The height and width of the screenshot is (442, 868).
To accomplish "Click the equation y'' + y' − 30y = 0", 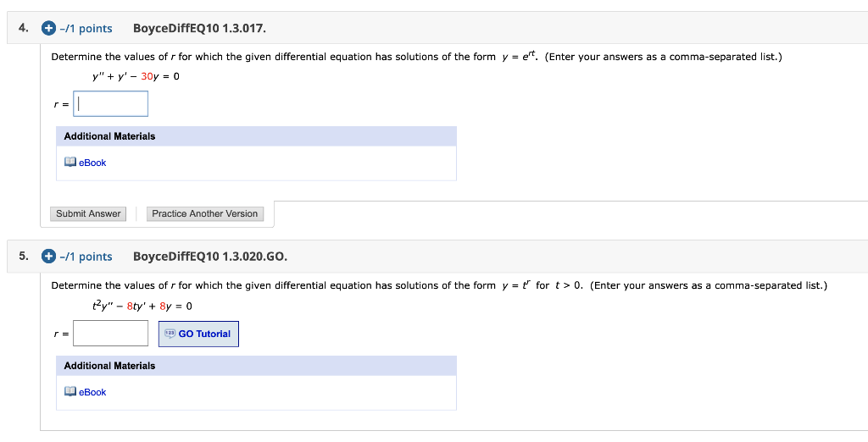I will 136,76.
